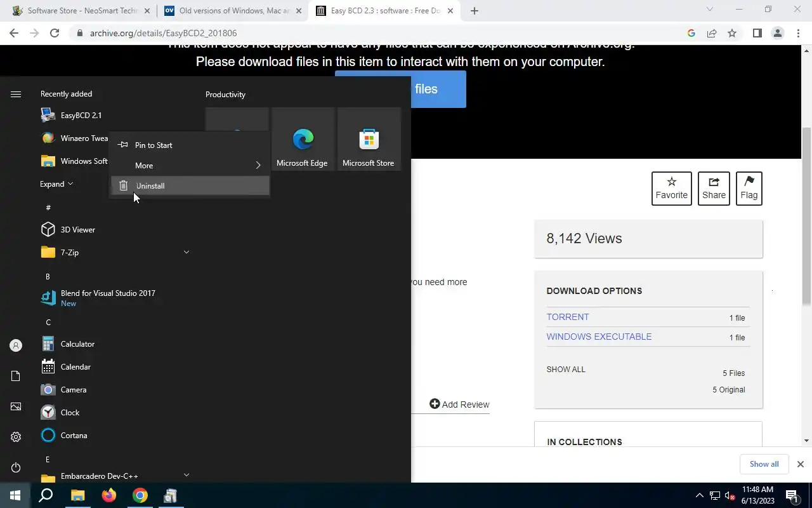The width and height of the screenshot is (812, 508).
Task: Click the Power icon in Start
Action: (16, 467)
